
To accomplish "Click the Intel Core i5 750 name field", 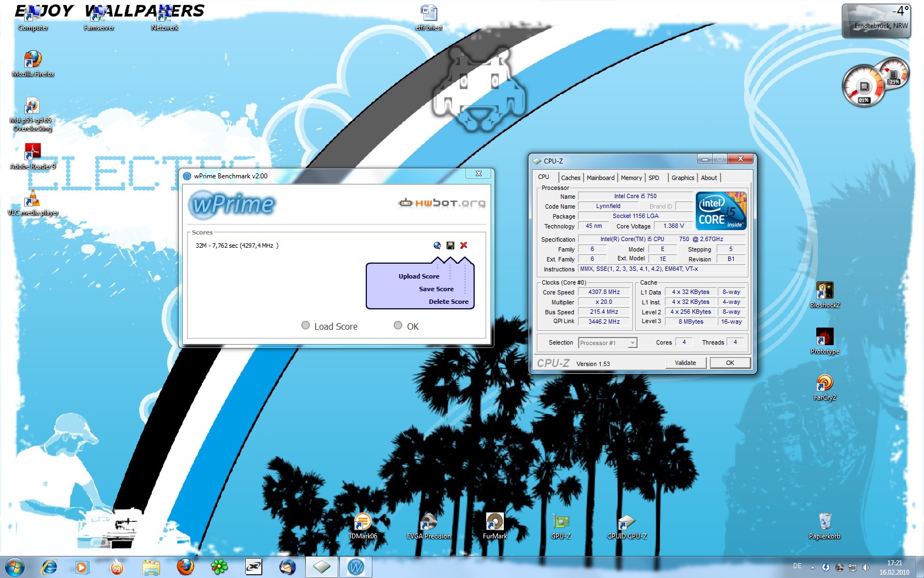I will 635,197.
